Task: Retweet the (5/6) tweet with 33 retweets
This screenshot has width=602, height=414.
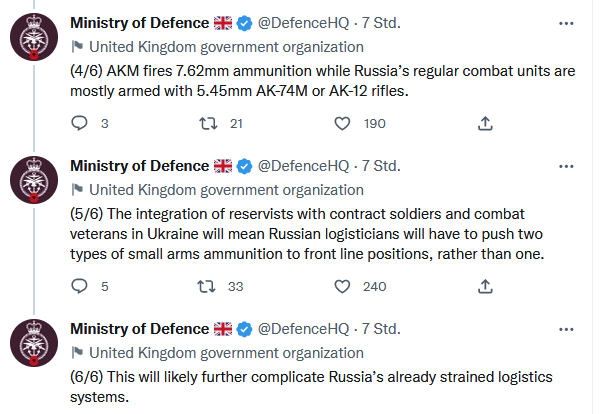Action: point(207,286)
